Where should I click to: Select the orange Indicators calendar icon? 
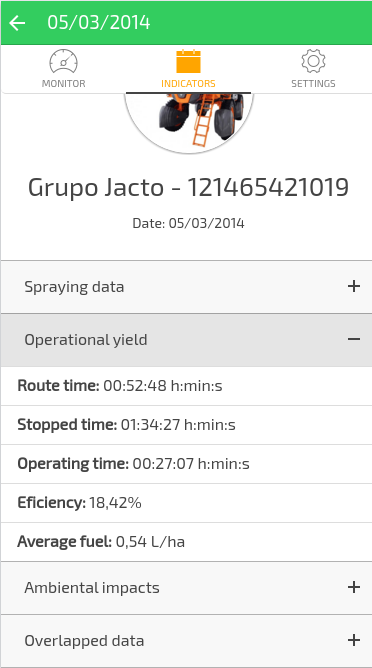(188, 61)
